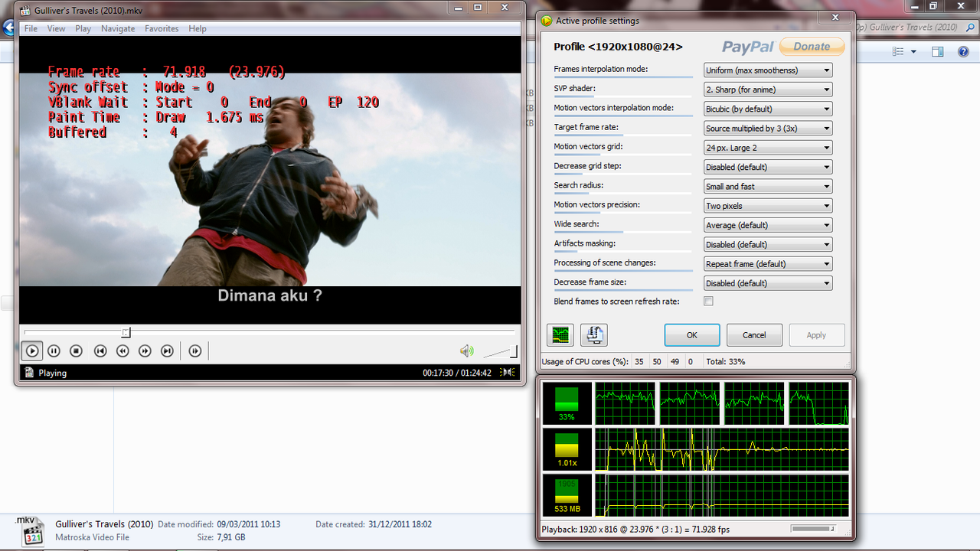Stop the video playback
The height and width of the screenshot is (551, 980).
76,351
